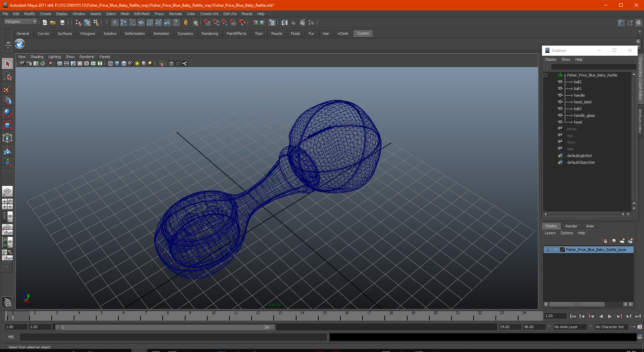The width and height of the screenshot is (644, 352).
Task: Click the lock selection padlock icon
Action: pyautogui.click(x=185, y=22)
